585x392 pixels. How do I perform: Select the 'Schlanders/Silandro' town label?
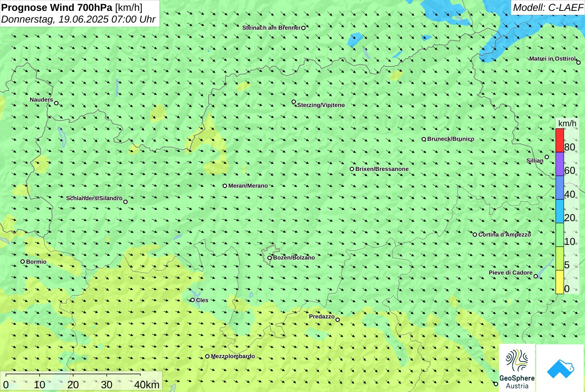coord(94,198)
